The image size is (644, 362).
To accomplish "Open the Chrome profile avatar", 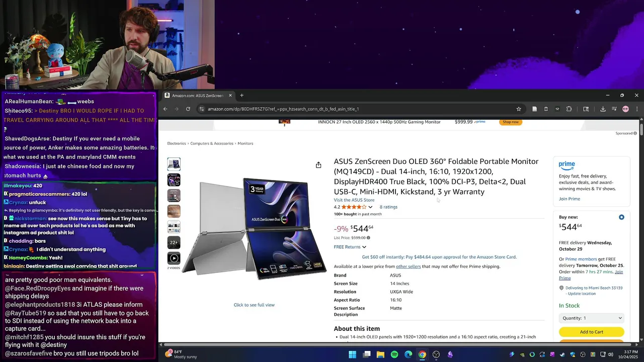I will tap(625, 109).
